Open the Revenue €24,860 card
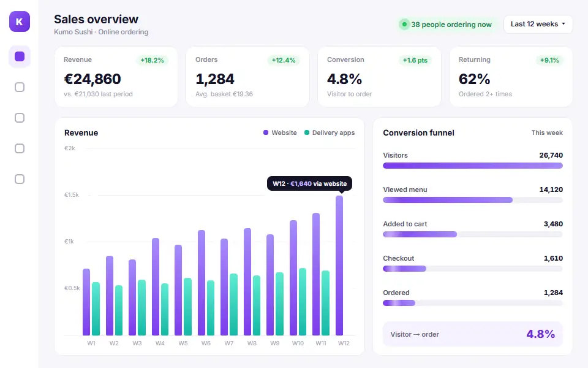588x368 pixels. pos(116,77)
